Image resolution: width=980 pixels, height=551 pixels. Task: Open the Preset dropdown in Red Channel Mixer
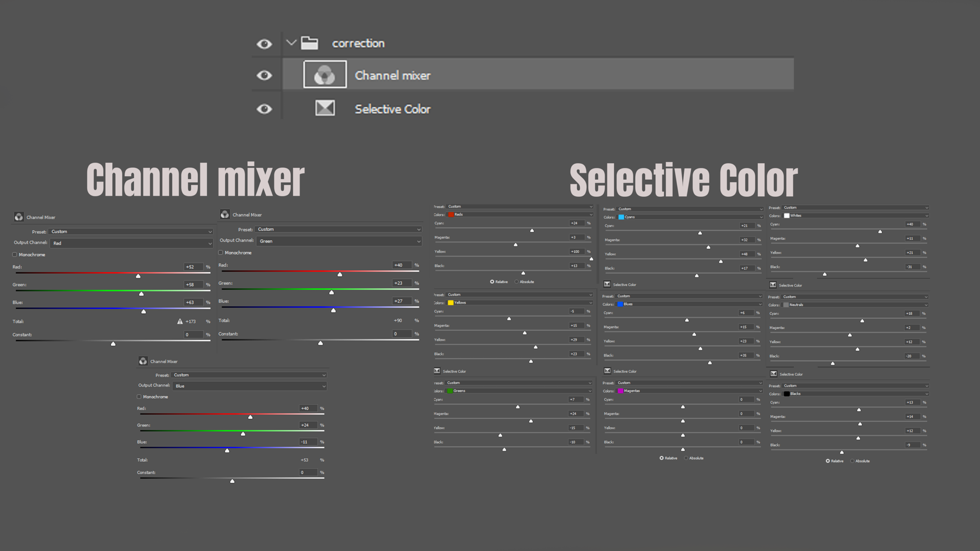pyautogui.click(x=131, y=231)
